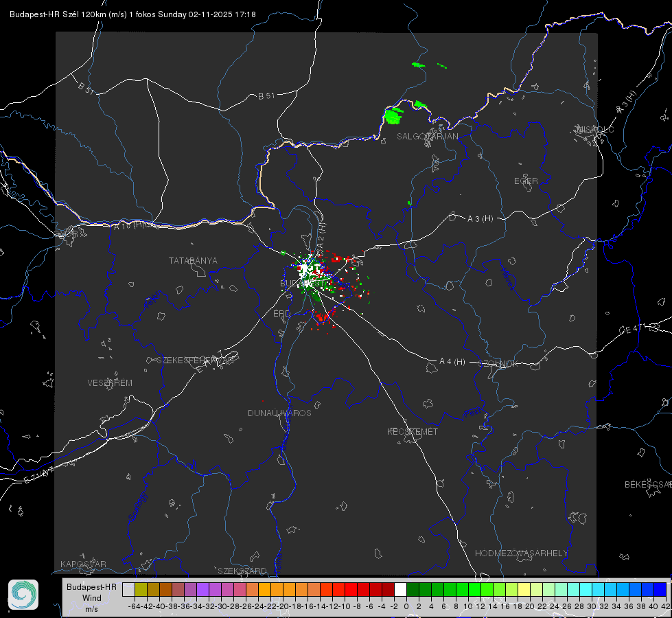Click the red echo cluster south of Budapest

323,317
